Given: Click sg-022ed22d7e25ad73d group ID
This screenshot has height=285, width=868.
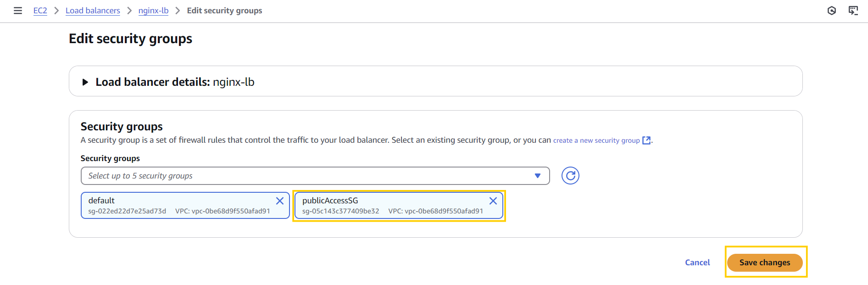Looking at the screenshot, I should 127,211.
